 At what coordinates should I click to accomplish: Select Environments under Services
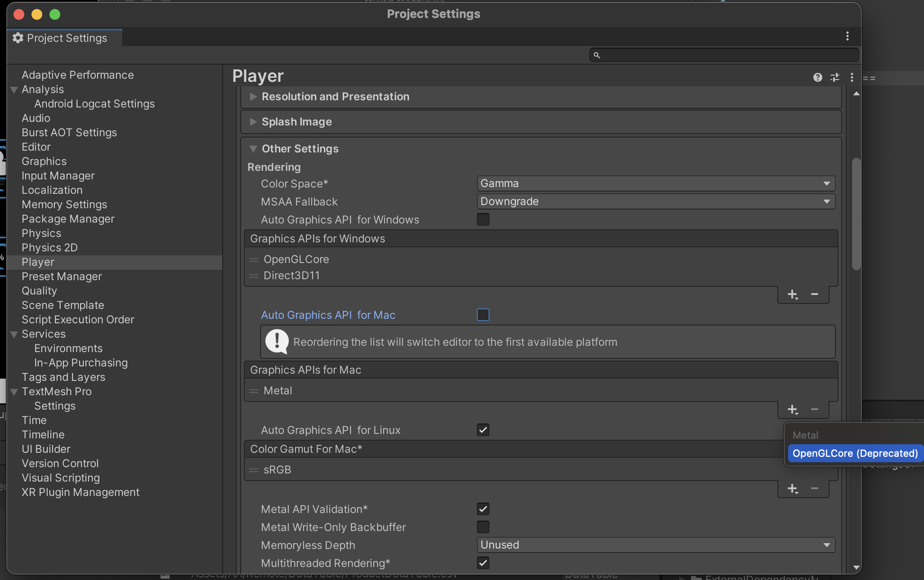(68, 348)
